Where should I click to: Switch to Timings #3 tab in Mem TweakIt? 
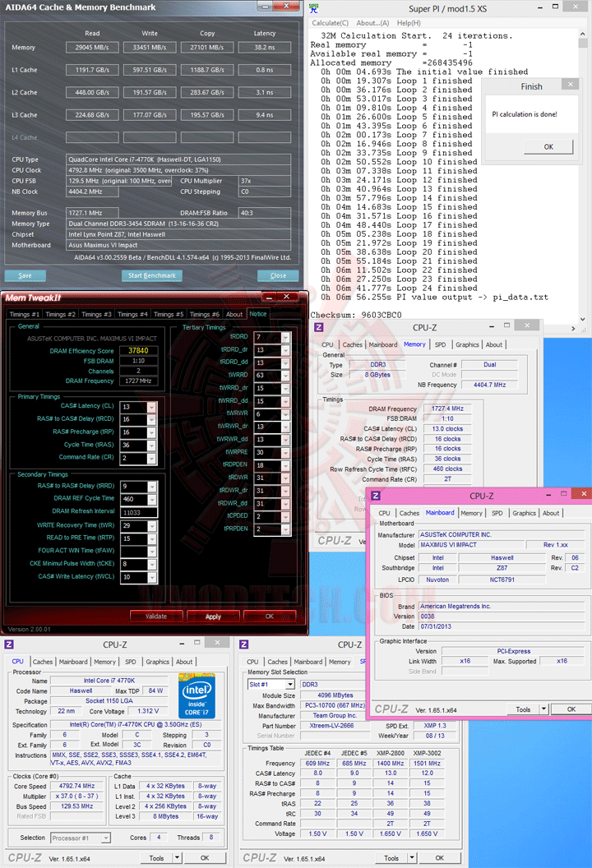click(x=96, y=314)
